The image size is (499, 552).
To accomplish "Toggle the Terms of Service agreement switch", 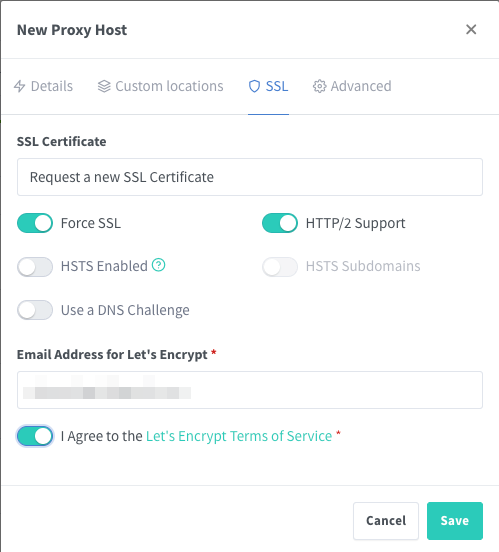I will pyautogui.click(x=35, y=436).
